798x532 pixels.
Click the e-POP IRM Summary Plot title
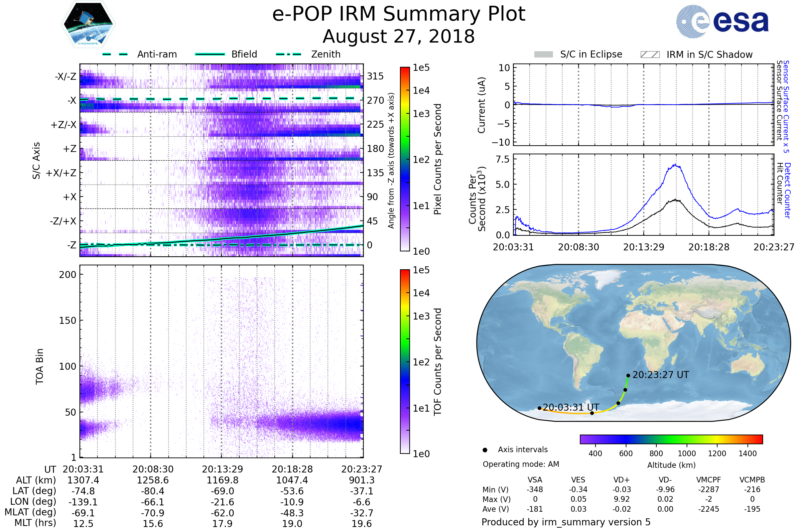coord(399,14)
